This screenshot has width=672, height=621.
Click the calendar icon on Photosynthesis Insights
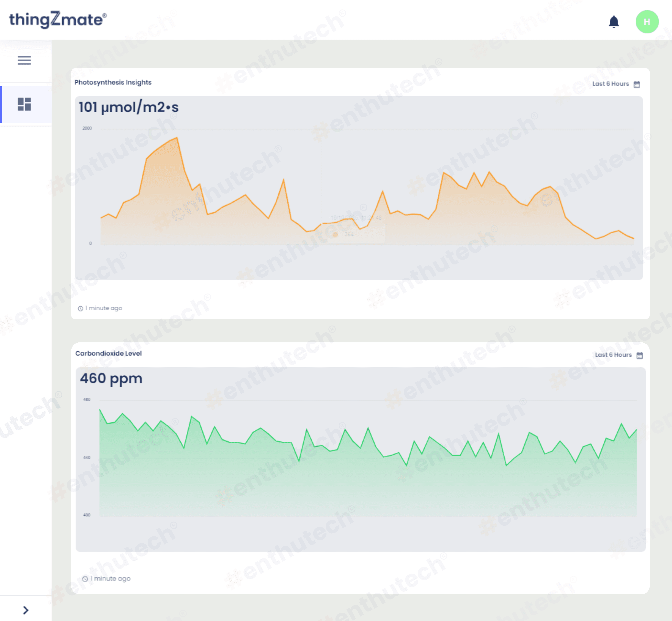click(x=637, y=84)
